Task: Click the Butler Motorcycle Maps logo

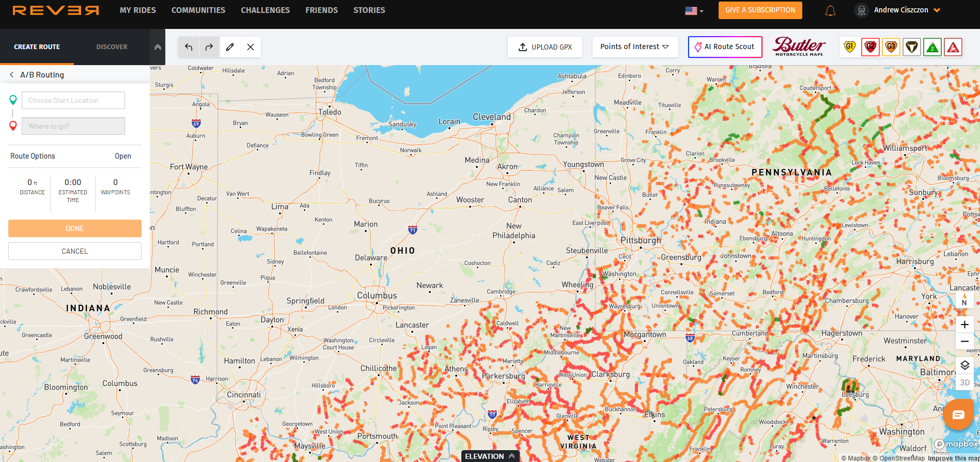Action: 799,47
